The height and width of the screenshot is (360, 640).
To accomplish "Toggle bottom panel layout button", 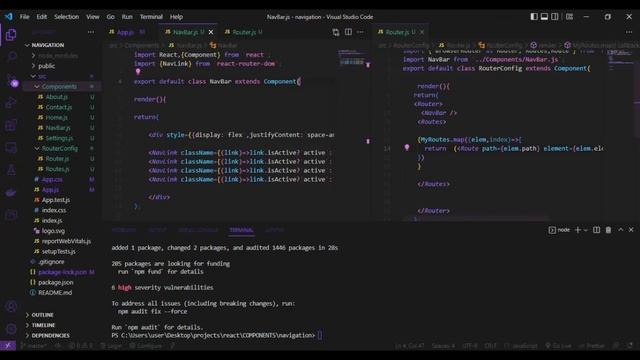I will (544, 17).
